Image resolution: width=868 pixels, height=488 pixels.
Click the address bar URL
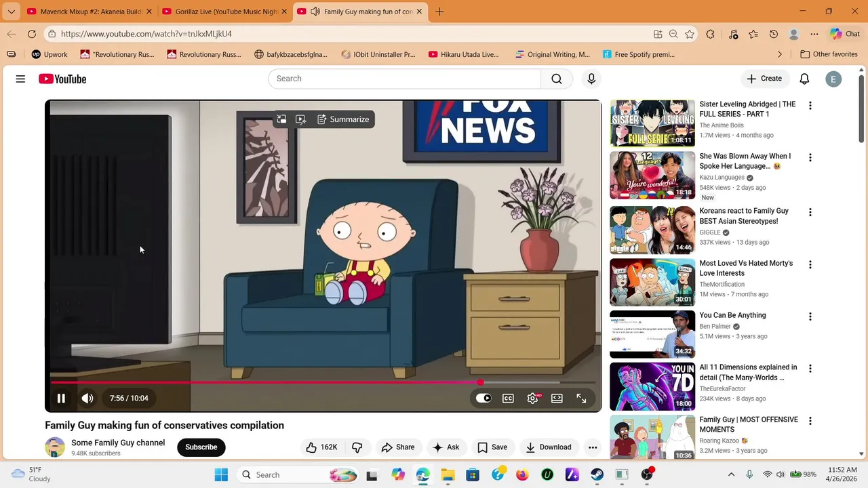point(146,34)
